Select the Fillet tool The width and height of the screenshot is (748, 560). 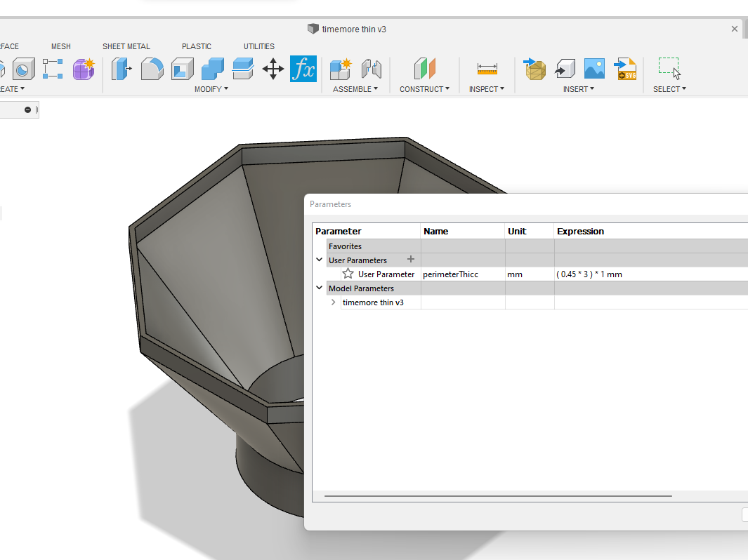152,69
